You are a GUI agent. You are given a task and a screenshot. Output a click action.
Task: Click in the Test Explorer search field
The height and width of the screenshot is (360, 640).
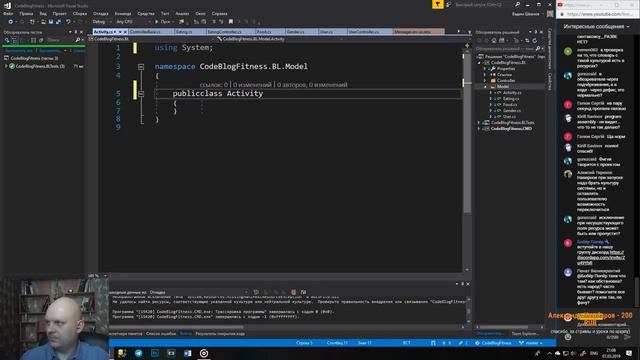pyautogui.click(x=62, y=40)
